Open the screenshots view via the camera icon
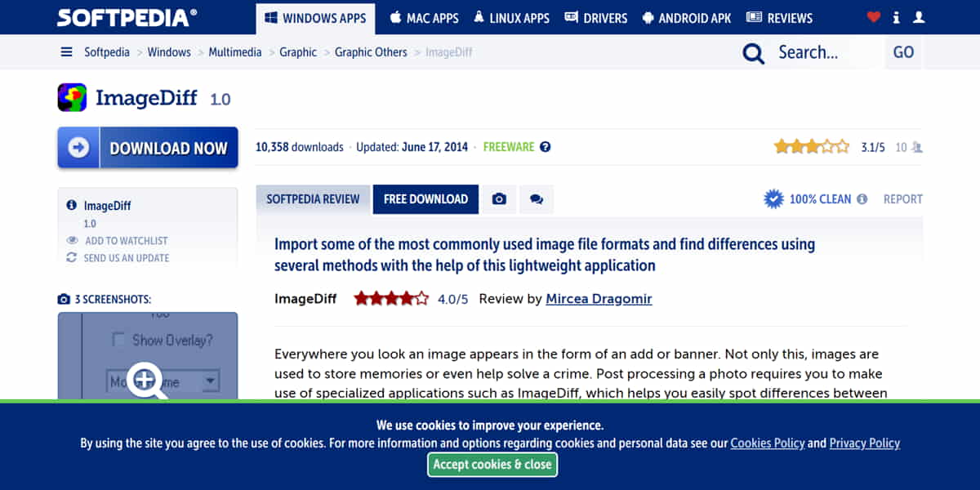 (499, 198)
